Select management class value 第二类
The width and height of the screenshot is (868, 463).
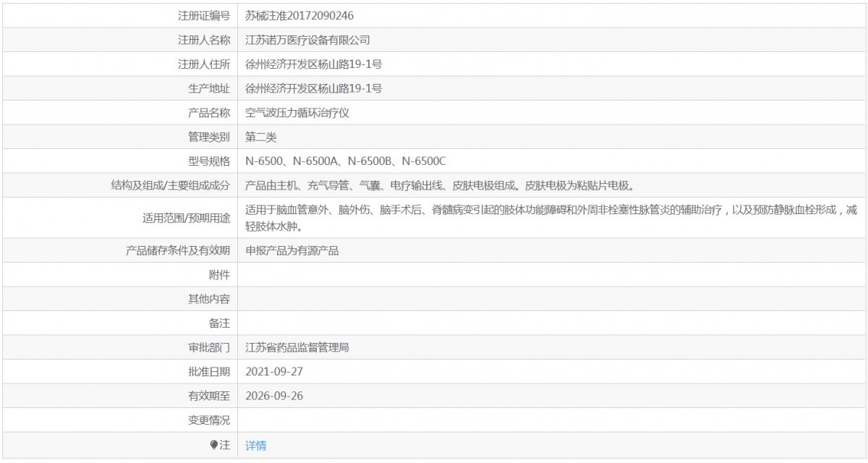point(261,137)
